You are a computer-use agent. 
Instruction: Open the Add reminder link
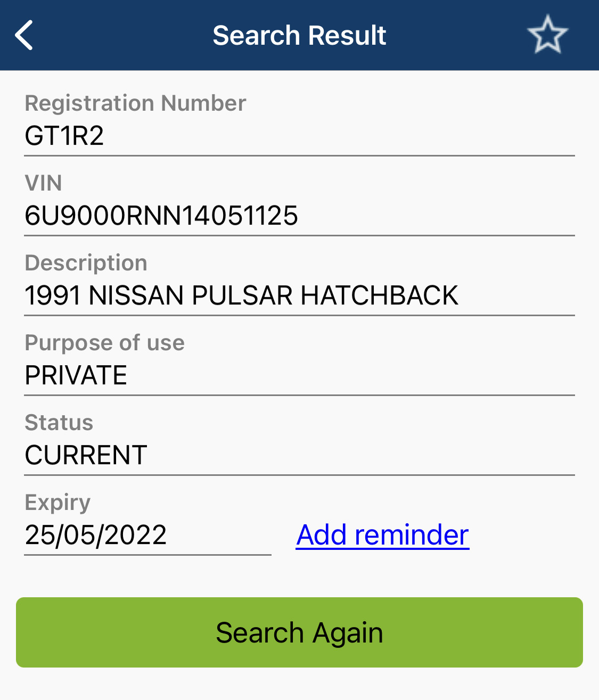point(382,535)
